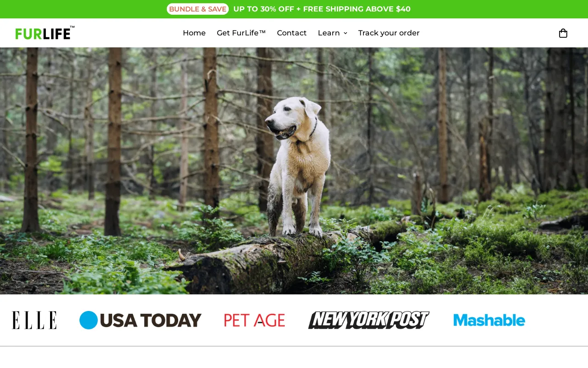The image size is (588, 368).
Task: Click the Mashable logo
Action: (x=489, y=320)
